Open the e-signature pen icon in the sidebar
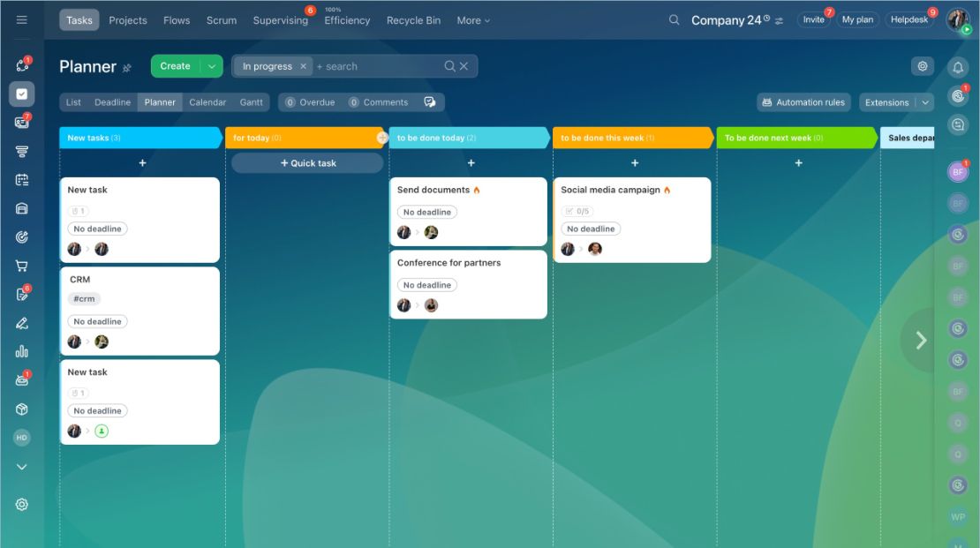 22,323
